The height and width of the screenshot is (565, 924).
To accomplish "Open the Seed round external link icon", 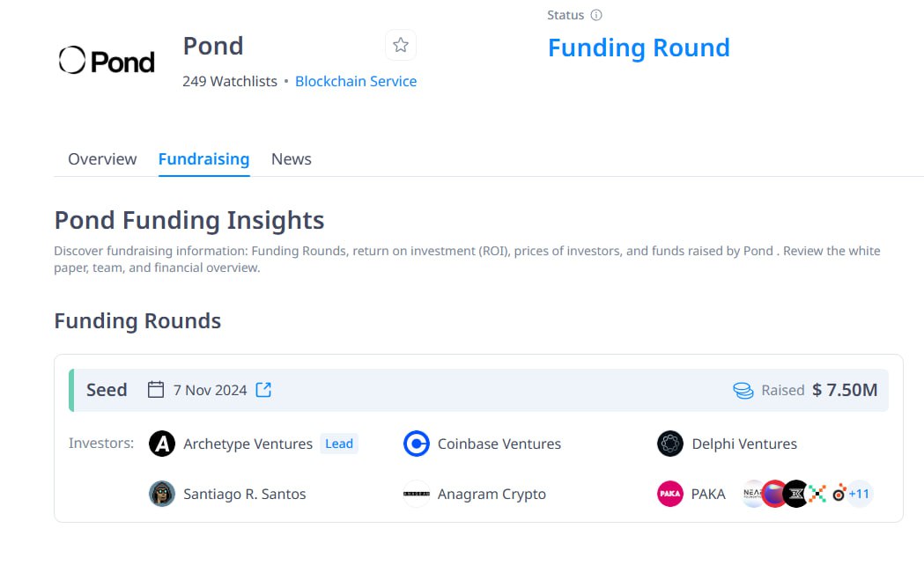I will click(x=263, y=390).
